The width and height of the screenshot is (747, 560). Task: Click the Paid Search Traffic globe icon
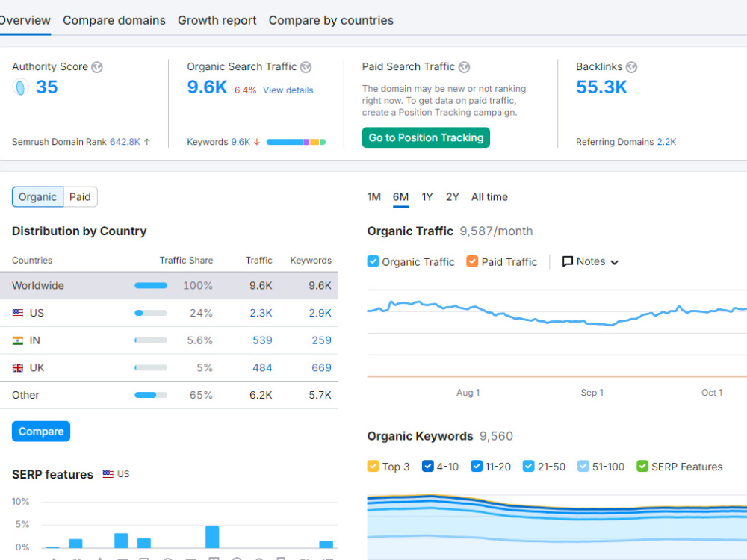point(464,67)
